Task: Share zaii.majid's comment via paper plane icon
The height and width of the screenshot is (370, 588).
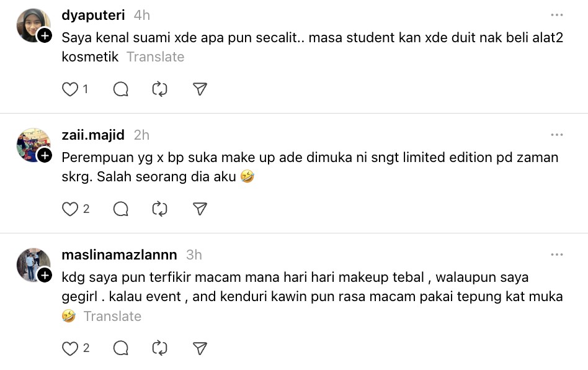Action: (200, 209)
